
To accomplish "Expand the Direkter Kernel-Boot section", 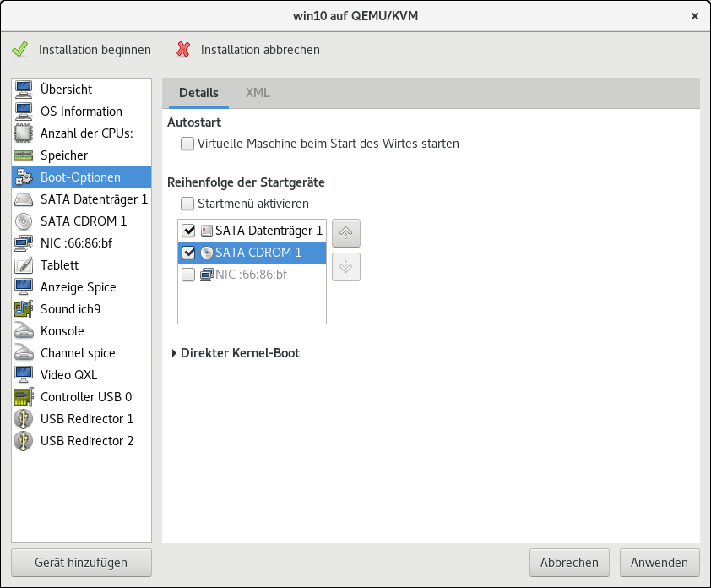I will coord(174,353).
